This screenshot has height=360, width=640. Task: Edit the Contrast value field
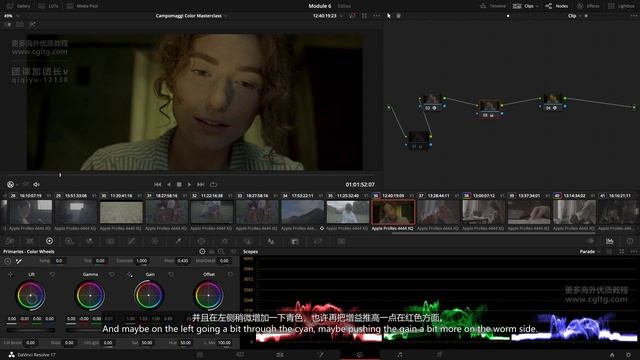(x=142, y=261)
